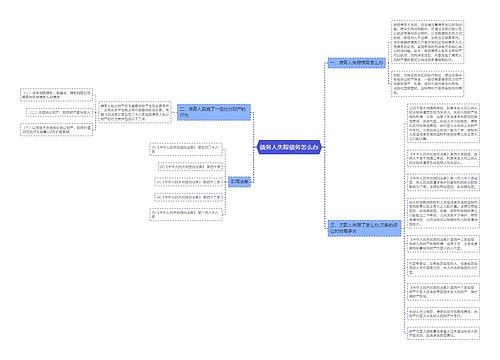Select the large first paragraph under section 一
This screenshot has width=500, height=360.
pyautogui.click(x=428, y=42)
